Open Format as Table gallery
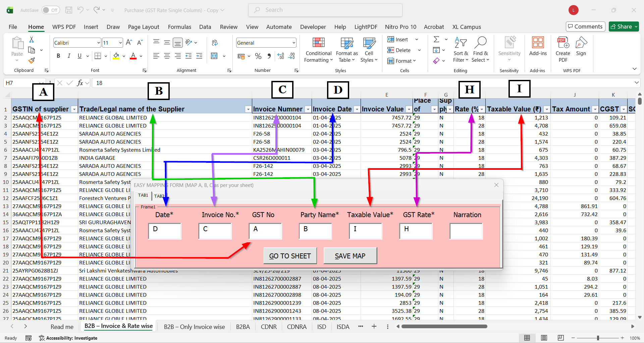 pyautogui.click(x=347, y=50)
